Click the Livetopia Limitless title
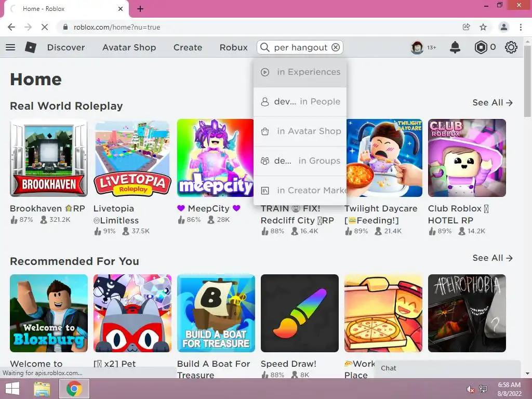532x399 pixels. click(x=116, y=215)
